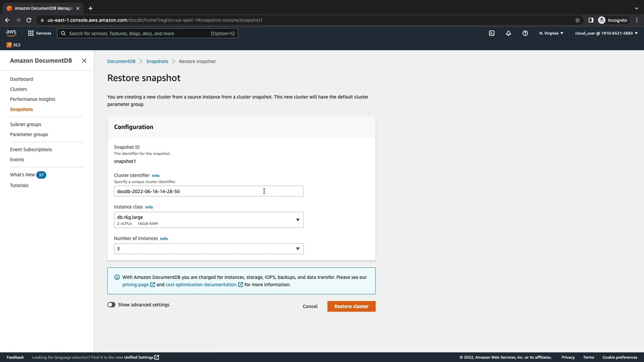The height and width of the screenshot is (362, 644).
Task: Open the pricing page link
Action: [135, 285]
